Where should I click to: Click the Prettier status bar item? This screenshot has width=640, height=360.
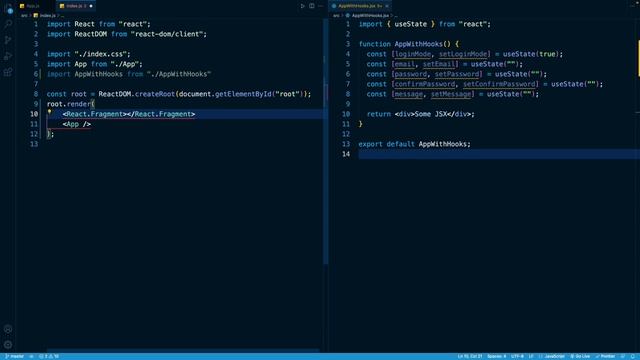point(605,356)
